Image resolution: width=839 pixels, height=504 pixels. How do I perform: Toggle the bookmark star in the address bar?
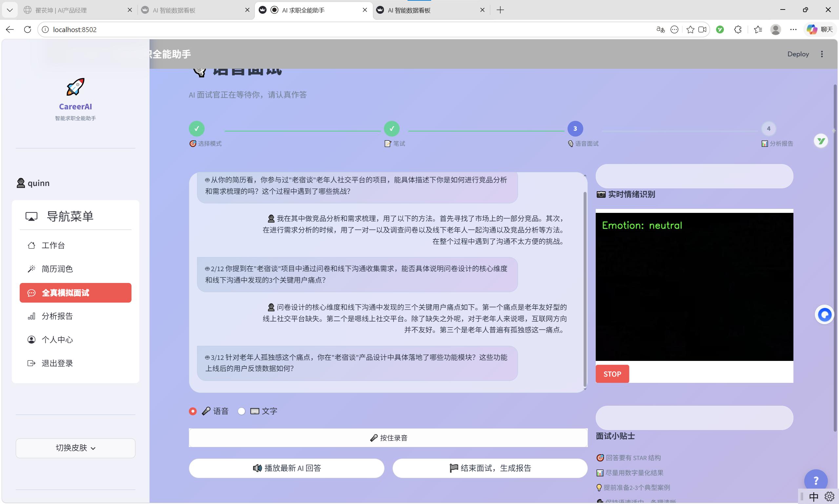point(690,29)
